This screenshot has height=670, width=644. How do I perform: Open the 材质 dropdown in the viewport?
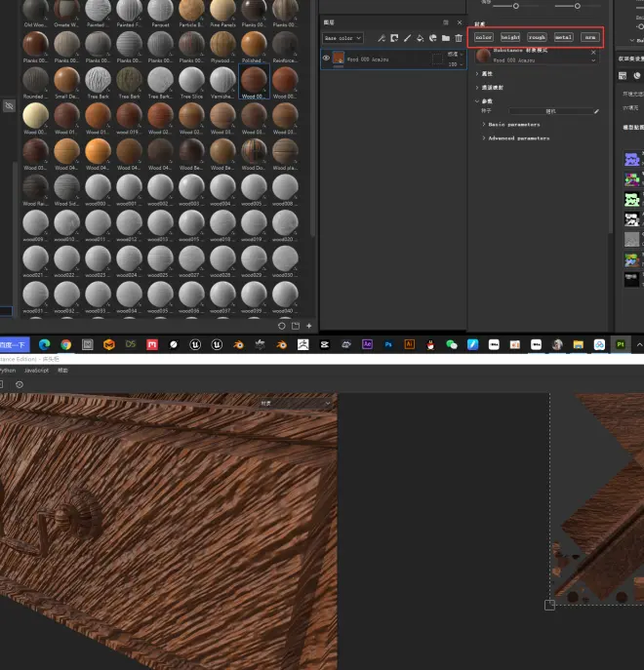click(x=295, y=403)
